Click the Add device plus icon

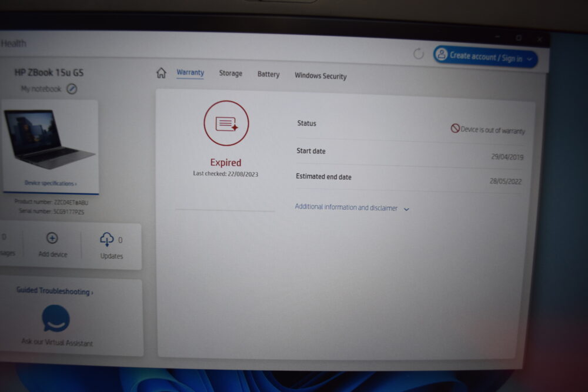52,238
